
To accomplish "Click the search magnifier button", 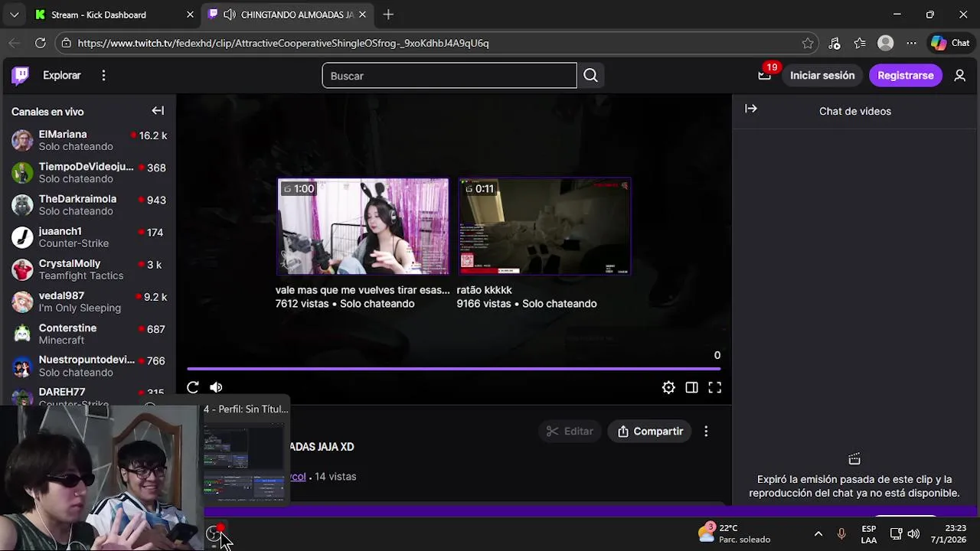I will pos(590,75).
